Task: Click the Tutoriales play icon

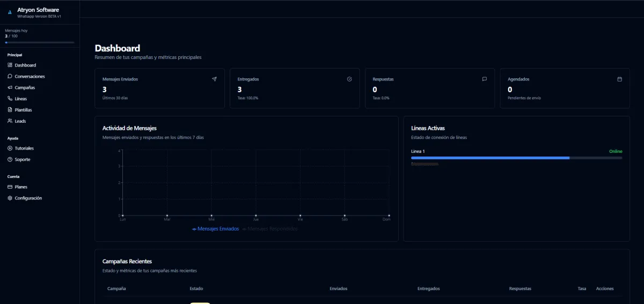Action: [x=10, y=149]
